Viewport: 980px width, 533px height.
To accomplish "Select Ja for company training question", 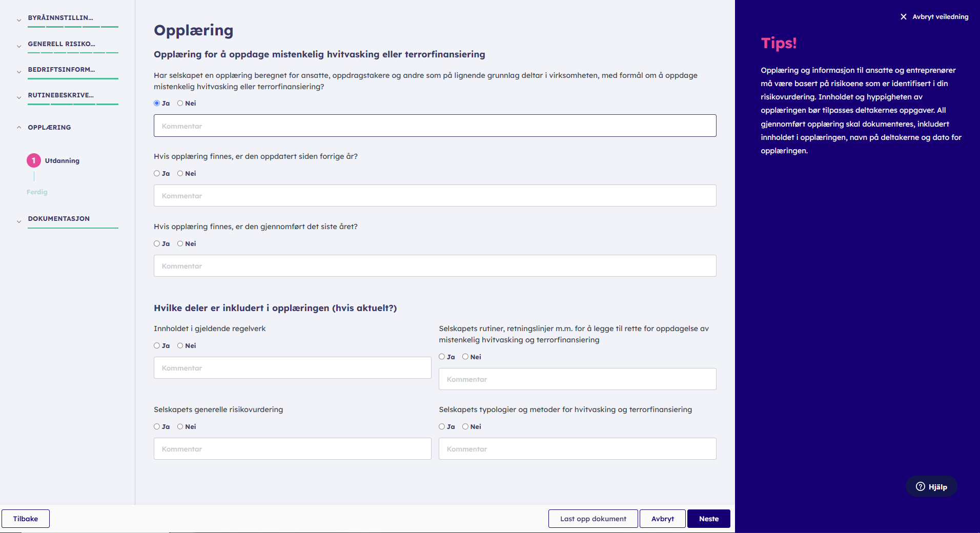I will point(157,103).
